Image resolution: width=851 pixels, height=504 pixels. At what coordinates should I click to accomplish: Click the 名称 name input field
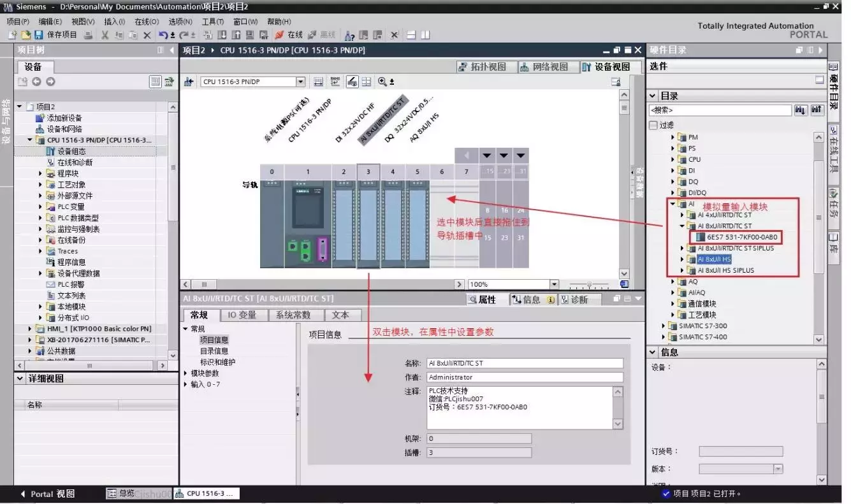(x=524, y=363)
